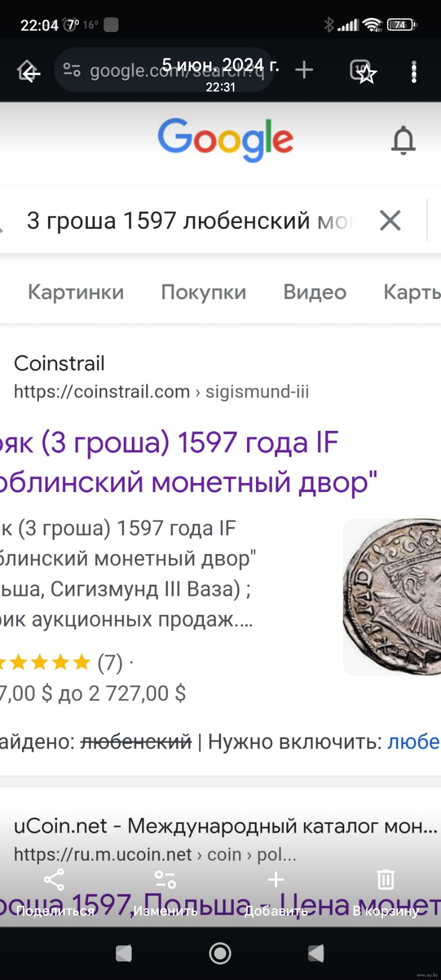Open the three-dot overflow menu
This screenshot has height=980, width=441.
pyautogui.click(x=414, y=72)
